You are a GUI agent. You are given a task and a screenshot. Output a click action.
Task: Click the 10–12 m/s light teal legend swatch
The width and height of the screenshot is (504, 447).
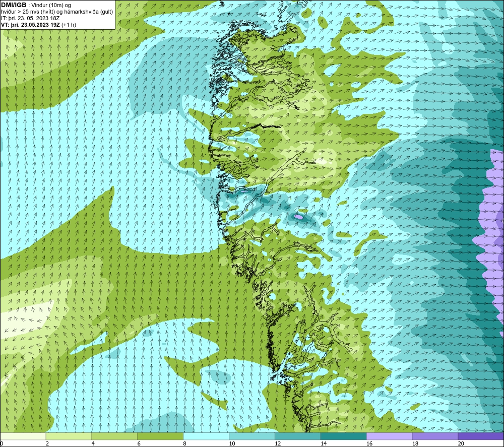[x=252, y=436]
